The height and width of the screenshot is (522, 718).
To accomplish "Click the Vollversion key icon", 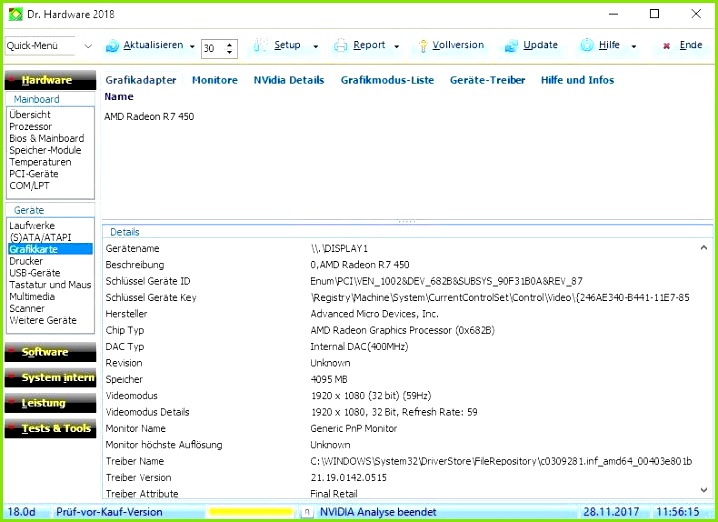I will click(422, 46).
